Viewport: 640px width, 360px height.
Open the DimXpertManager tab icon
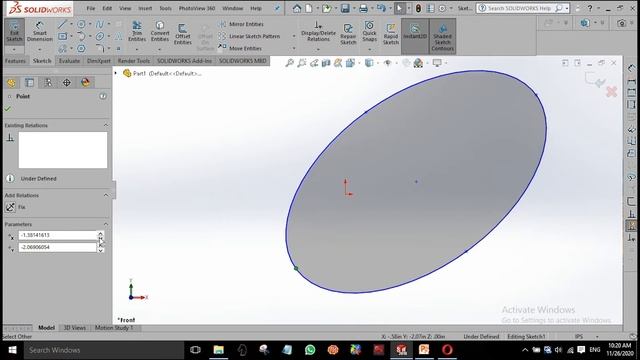[67, 82]
